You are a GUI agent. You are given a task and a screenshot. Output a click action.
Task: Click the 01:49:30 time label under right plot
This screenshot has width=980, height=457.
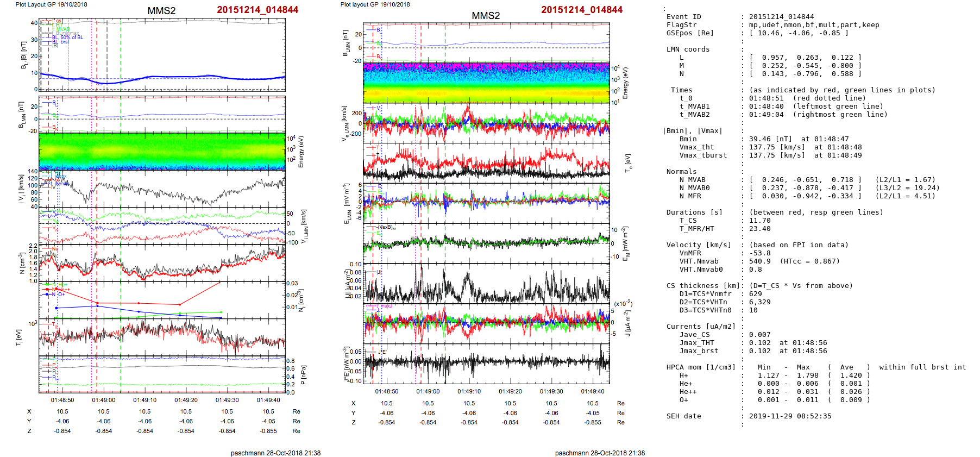coord(551,391)
